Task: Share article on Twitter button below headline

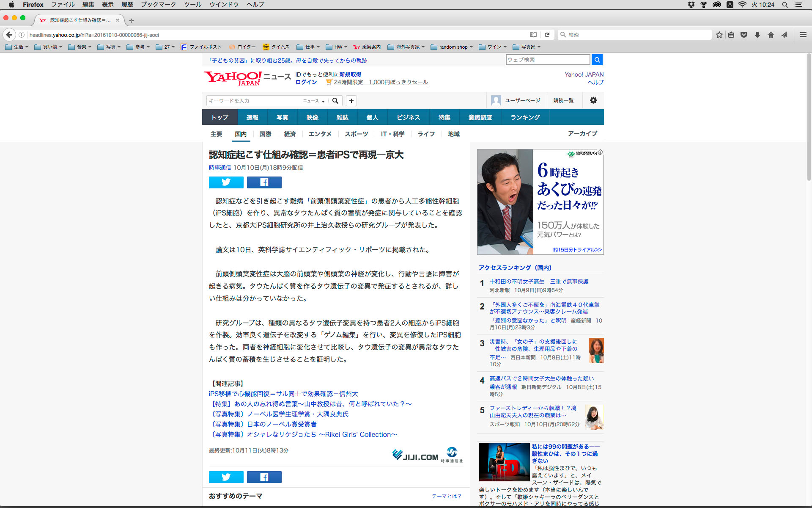Action: pyautogui.click(x=226, y=182)
